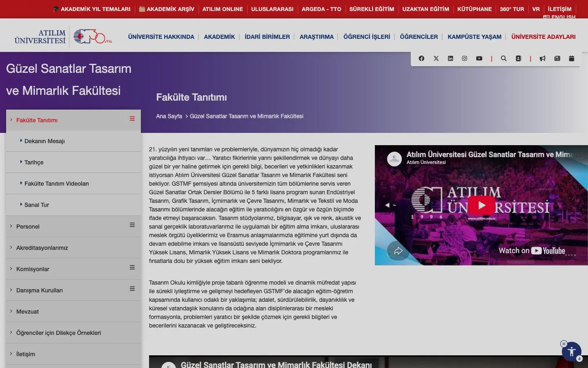
Task: Open ARAŞTIRMA menu
Action: coord(316,37)
